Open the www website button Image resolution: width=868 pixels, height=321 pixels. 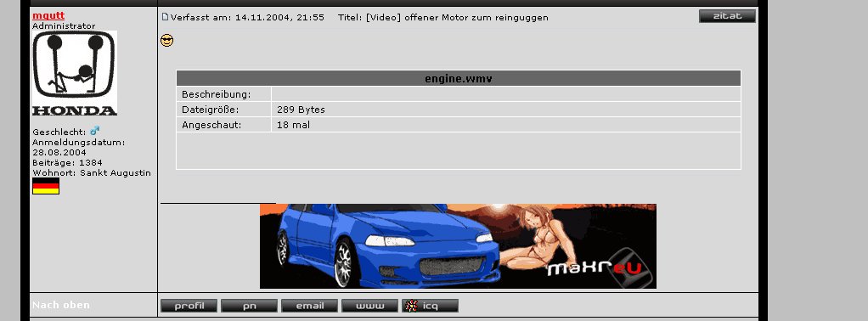coord(369,306)
